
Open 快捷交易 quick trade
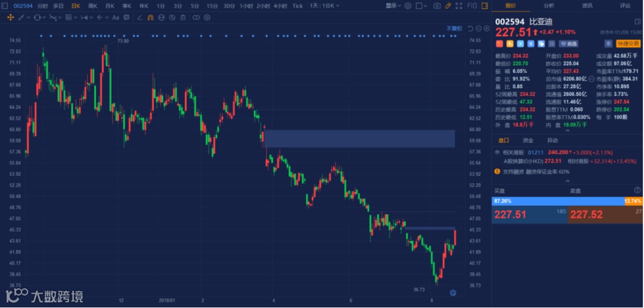628,43
